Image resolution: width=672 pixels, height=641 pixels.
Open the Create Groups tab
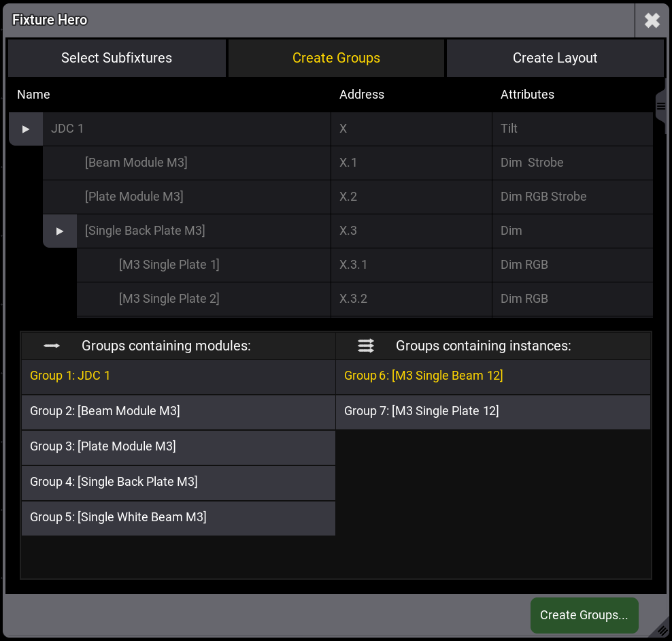(x=336, y=58)
